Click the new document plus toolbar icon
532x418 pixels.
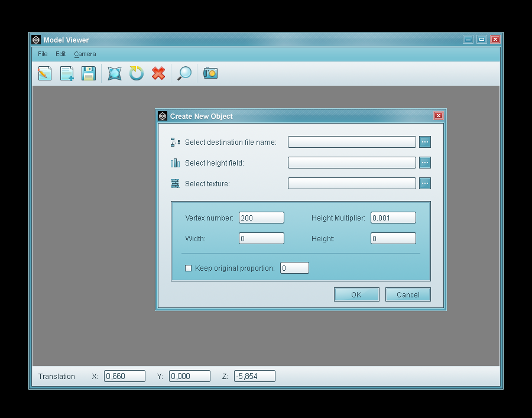(x=67, y=73)
